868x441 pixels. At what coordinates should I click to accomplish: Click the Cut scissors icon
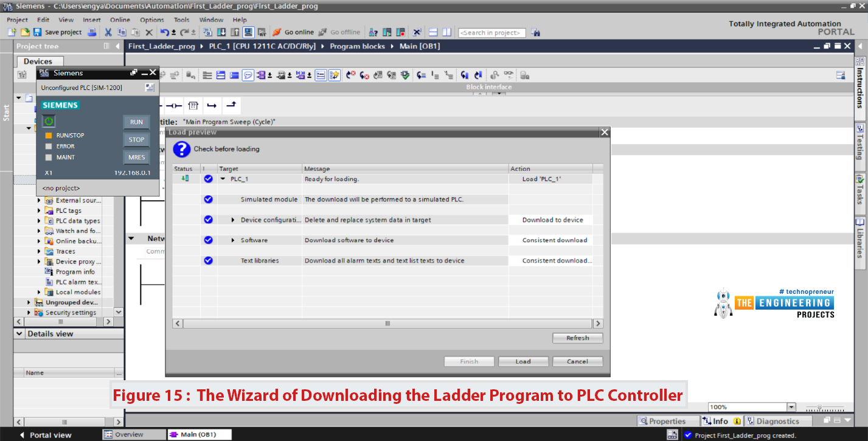(108, 32)
